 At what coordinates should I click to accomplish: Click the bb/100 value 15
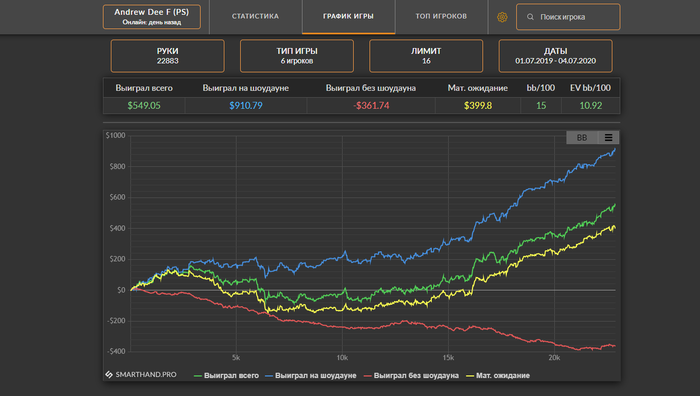point(541,106)
